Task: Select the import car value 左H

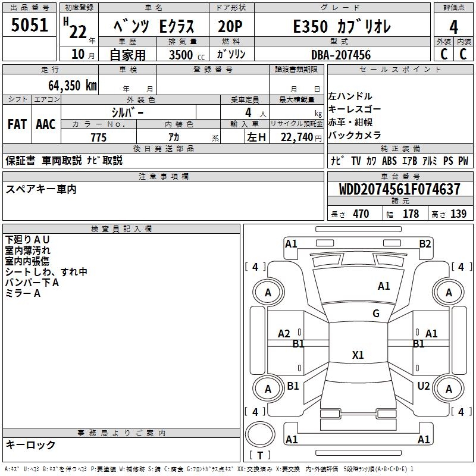Action: tap(256, 137)
